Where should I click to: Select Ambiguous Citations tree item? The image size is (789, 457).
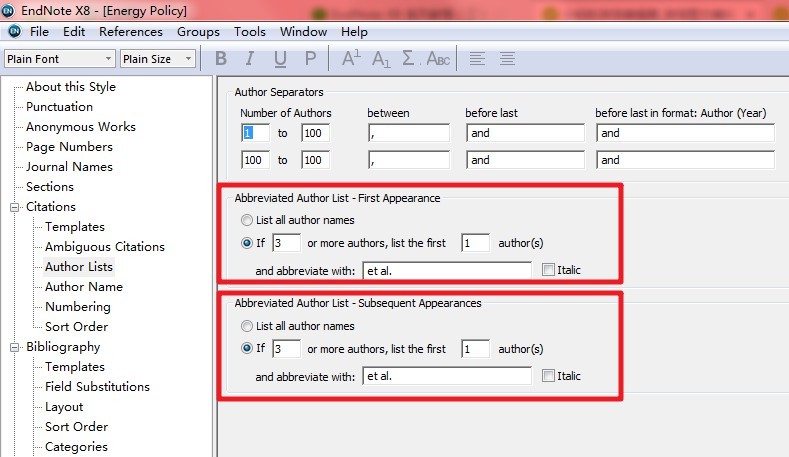[105, 247]
